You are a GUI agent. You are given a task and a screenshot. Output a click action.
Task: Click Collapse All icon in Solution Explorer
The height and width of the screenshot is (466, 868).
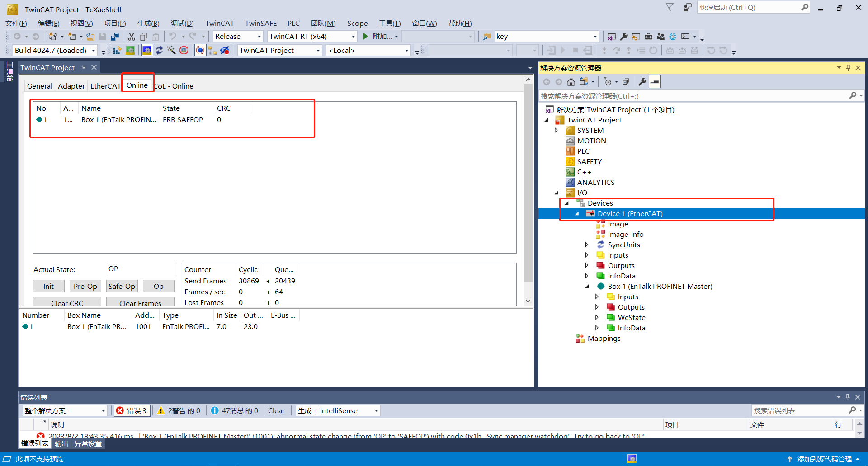626,82
